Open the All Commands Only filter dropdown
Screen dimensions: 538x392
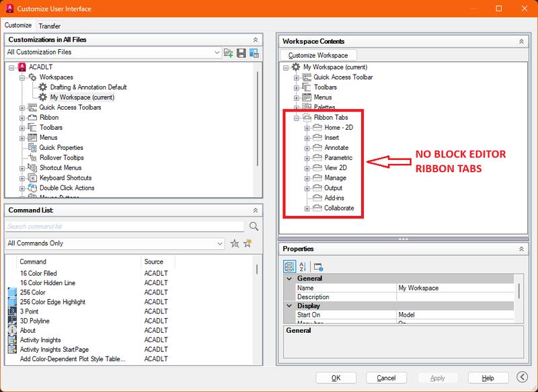point(220,243)
